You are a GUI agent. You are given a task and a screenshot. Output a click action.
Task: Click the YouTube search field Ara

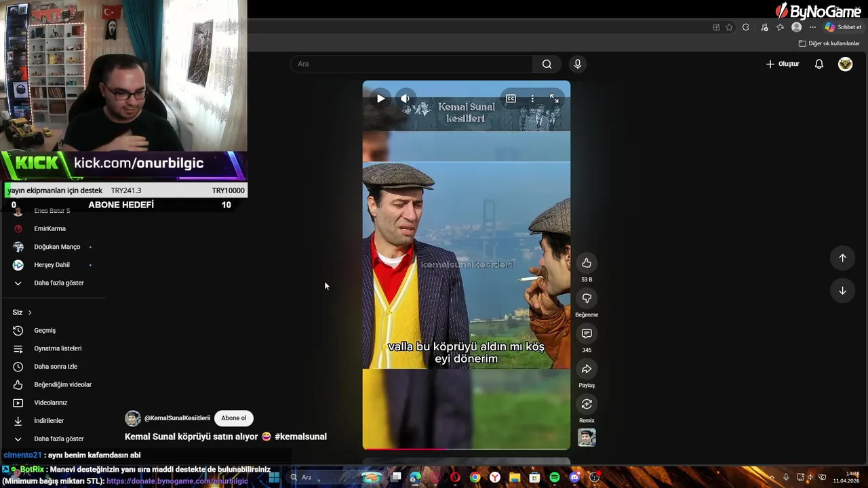pyautogui.click(x=412, y=64)
